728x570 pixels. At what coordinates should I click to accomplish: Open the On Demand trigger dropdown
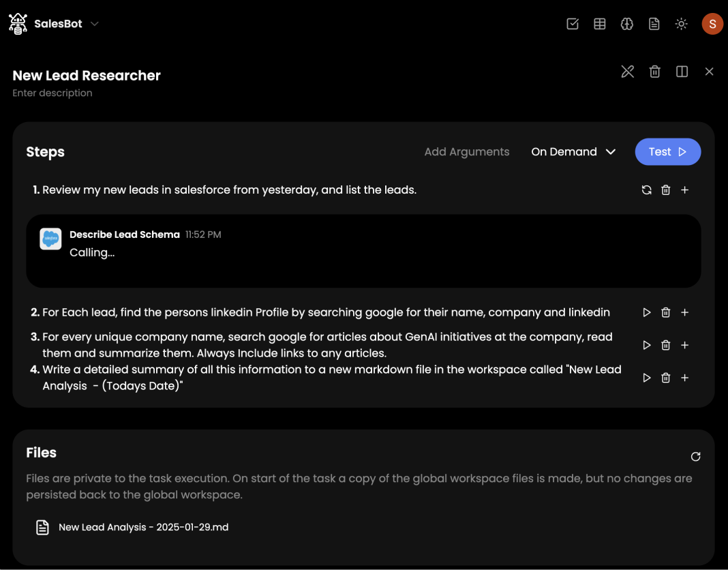[x=573, y=152]
